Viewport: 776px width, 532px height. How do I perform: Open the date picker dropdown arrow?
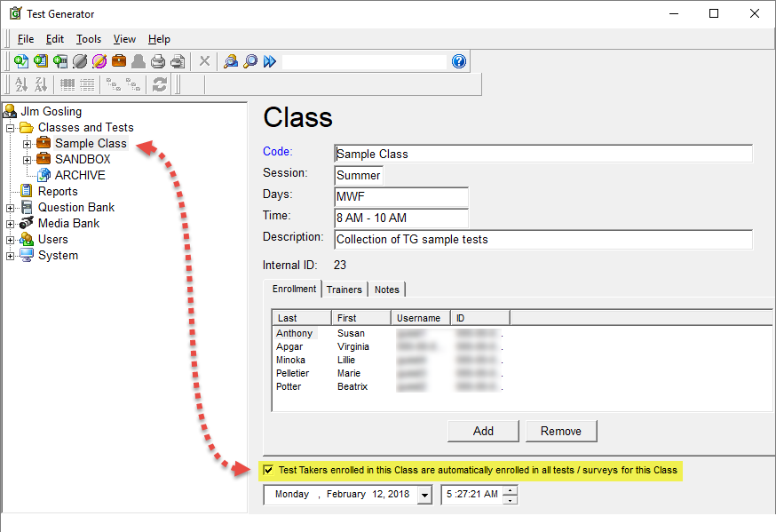(x=424, y=495)
